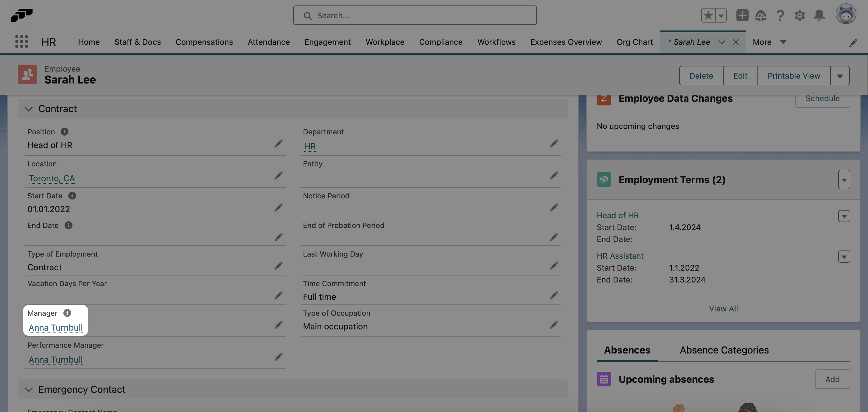Viewport: 868px width, 412px height.
Task: Open the App Launcher grid icon
Action: click(21, 41)
